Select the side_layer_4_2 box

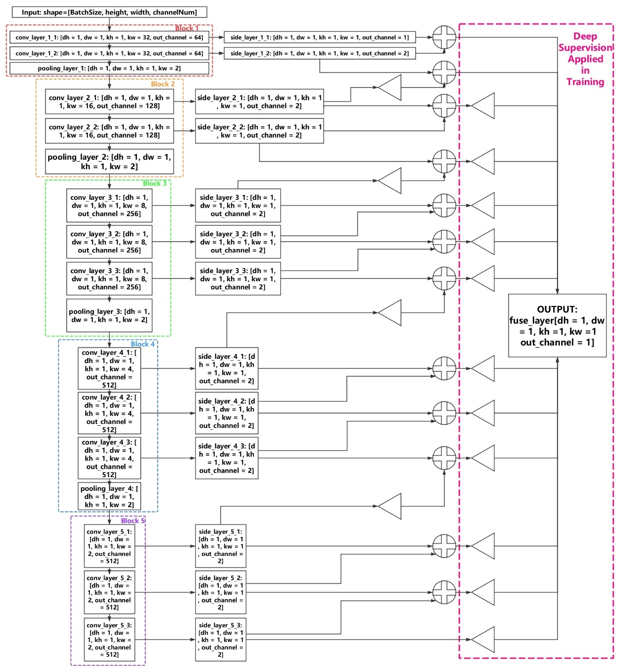(x=227, y=413)
